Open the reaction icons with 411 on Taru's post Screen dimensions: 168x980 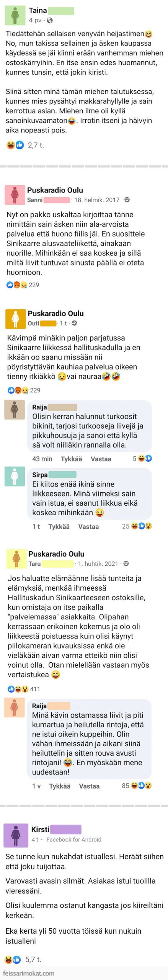point(24,689)
